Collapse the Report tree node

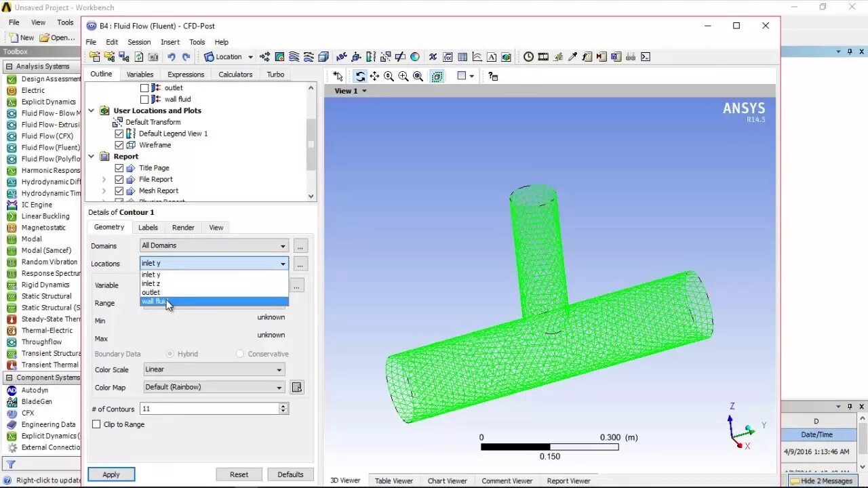[92, 157]
